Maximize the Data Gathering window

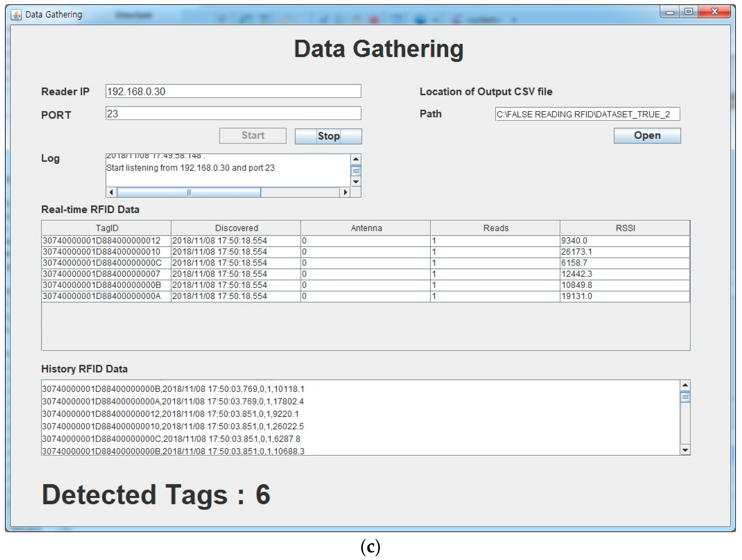[x=688, y=12]
